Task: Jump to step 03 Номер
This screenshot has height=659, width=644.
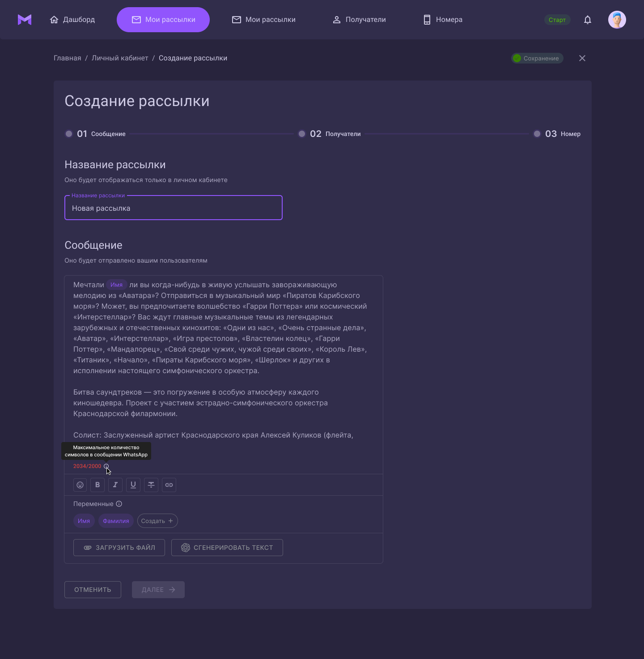Action: pos(557,134)
